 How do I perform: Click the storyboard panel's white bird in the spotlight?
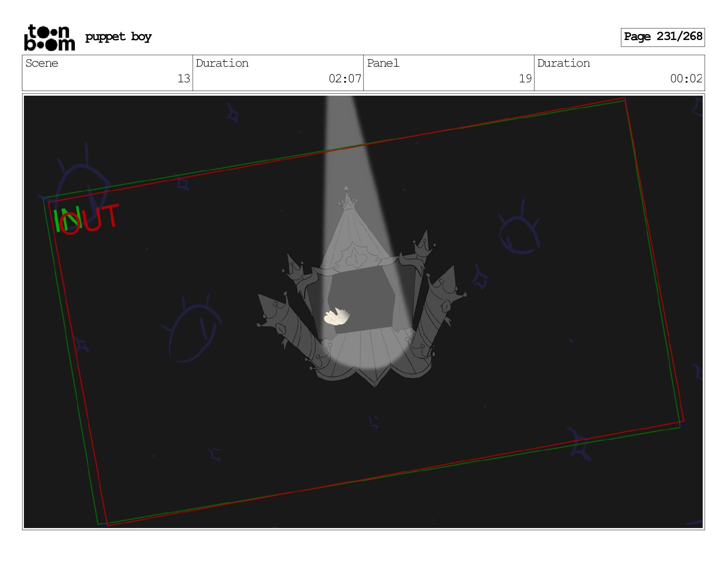tap(338, 317)
